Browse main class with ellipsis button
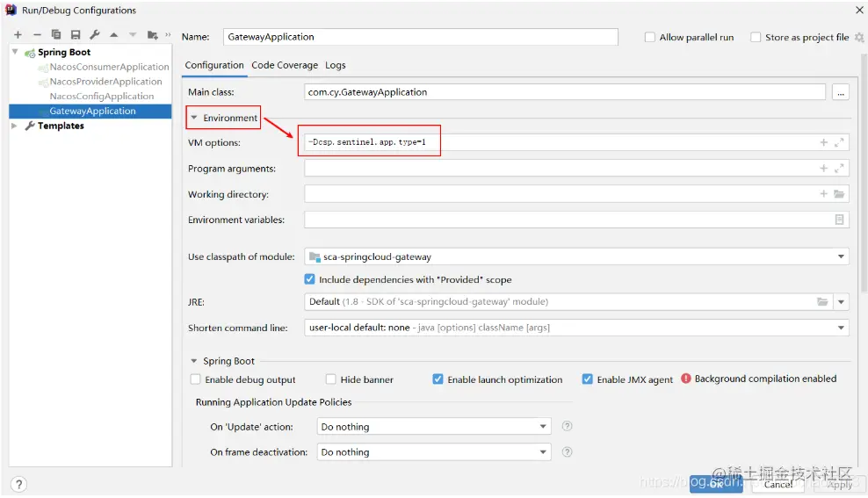 click(840, 92)
